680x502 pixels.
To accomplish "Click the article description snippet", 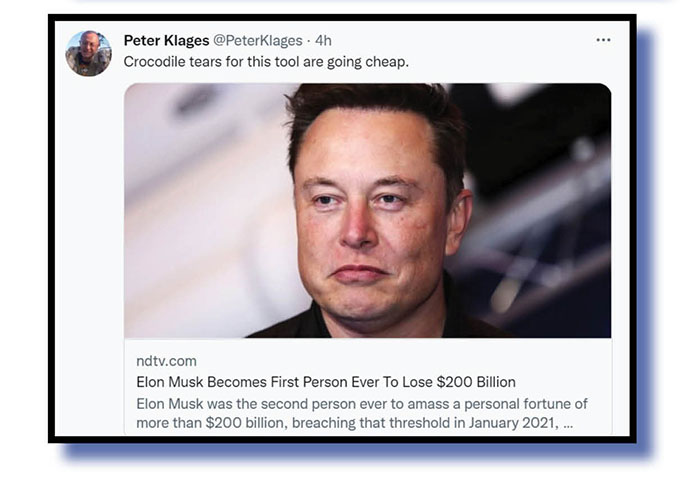I will (x=360, y=412).
